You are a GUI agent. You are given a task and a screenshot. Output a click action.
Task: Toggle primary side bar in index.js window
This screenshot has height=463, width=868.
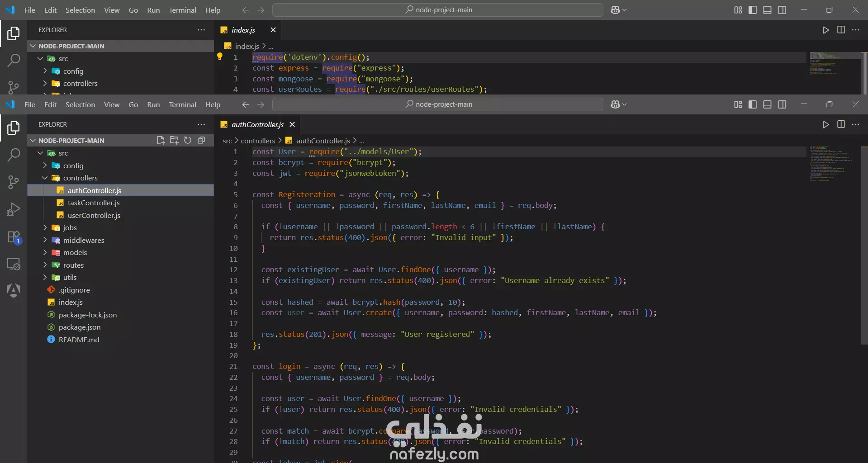click(x=753, y=10)
